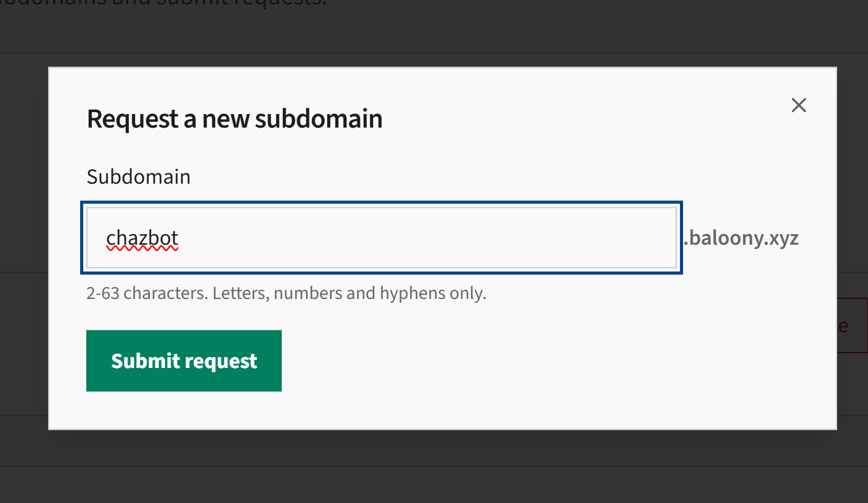Viewport: 868px width, 503px height.
Task: Click the Submit request button label text
Action: click(x=183, y=361)
